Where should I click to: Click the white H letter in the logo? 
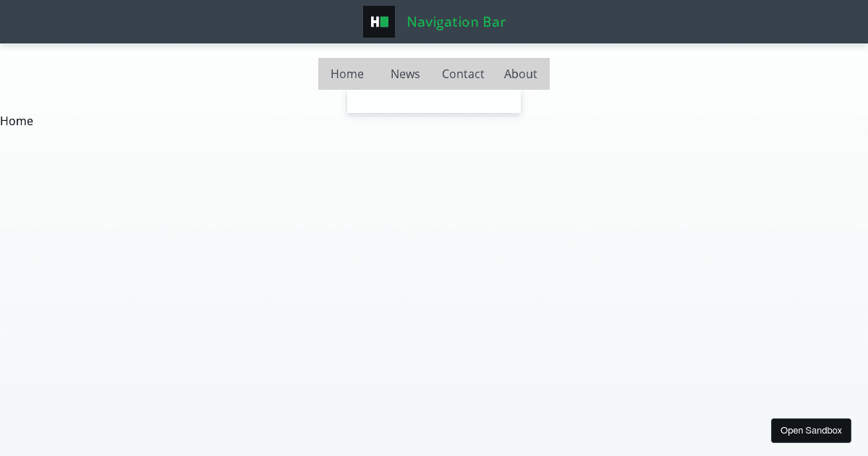pos(375,22)
